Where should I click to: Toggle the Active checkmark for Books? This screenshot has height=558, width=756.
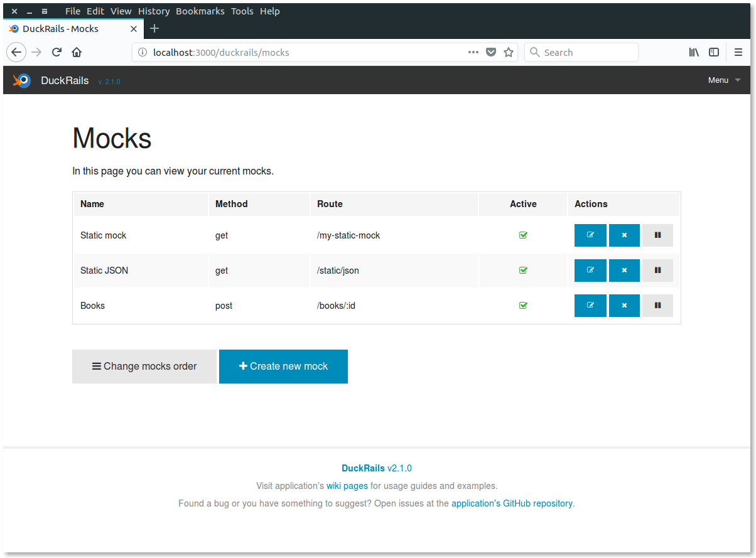pyautogui.click(x=523, y=306)
